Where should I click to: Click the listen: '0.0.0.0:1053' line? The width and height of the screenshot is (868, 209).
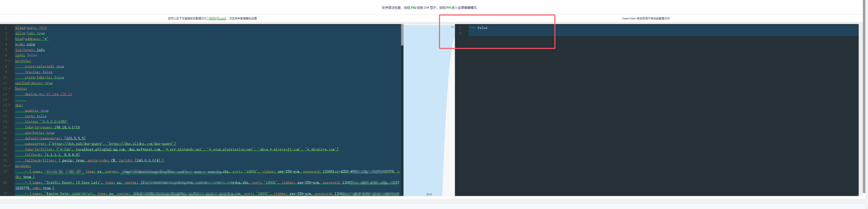tap(46, 122)
